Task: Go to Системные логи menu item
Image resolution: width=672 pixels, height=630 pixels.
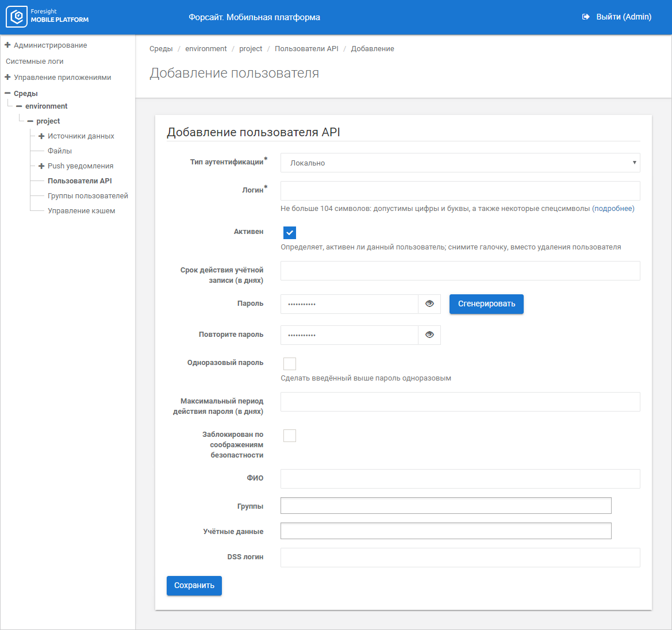Action: click(x=34, y=62)
